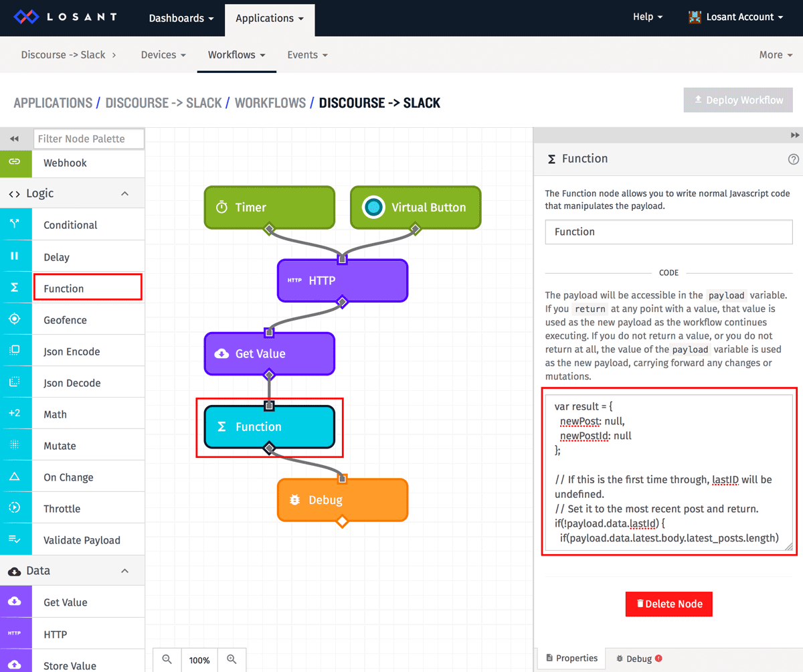Viewport: 803px width, 672px height.
Task: Click the Json Encode palette icon
Action: point(15,351)
